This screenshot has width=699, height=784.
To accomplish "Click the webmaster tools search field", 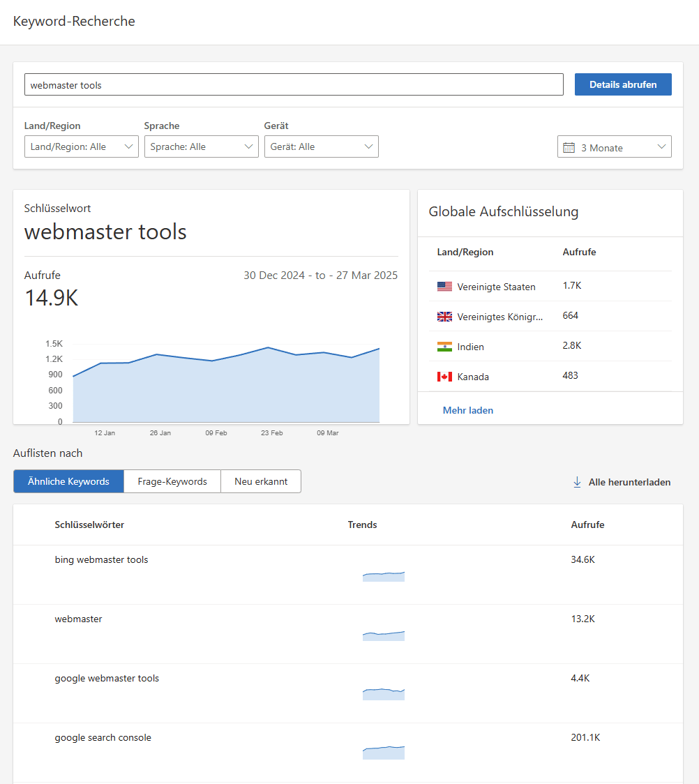I will point(294,84).
